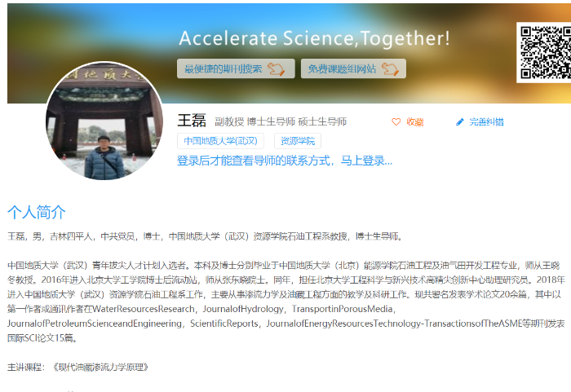The height and width of the screenshot is (392, 571).
Task: Click the 博士生导师 label by the name
Action: [x=271, y=121]
